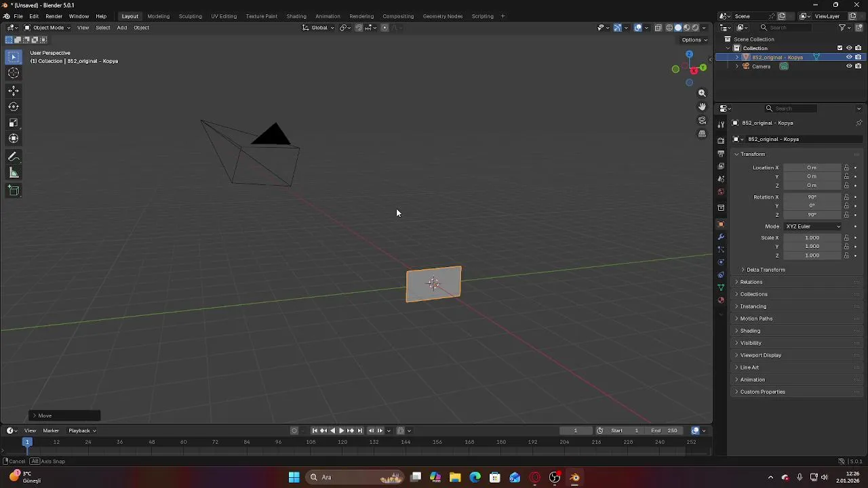
Task: Open the Render properties tab
Action: (x=721, y=140)
